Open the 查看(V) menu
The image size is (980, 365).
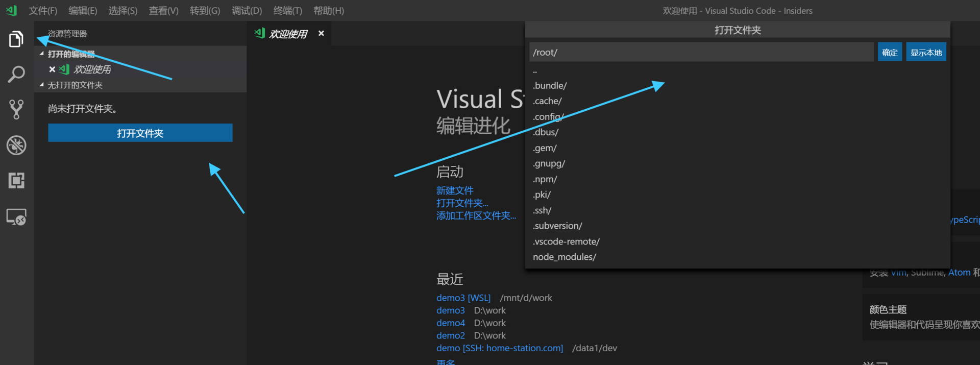coord(164,11)
